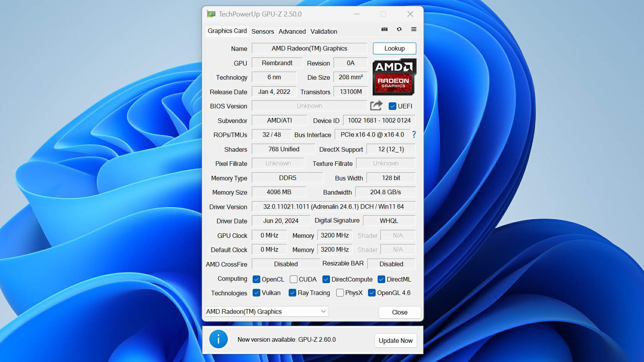Click the Die Size value 208 mm²
The width and height of the screenshot is (644, 362).
coord(351,77)
